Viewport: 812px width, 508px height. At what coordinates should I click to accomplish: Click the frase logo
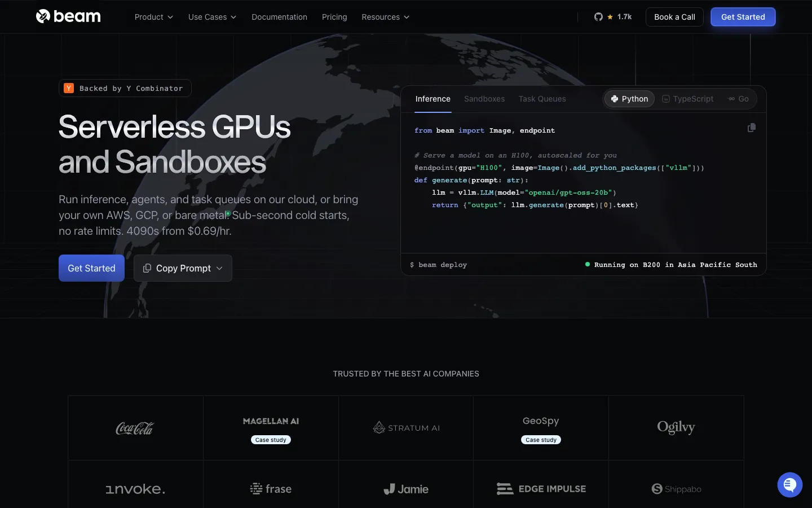point(271,489)
